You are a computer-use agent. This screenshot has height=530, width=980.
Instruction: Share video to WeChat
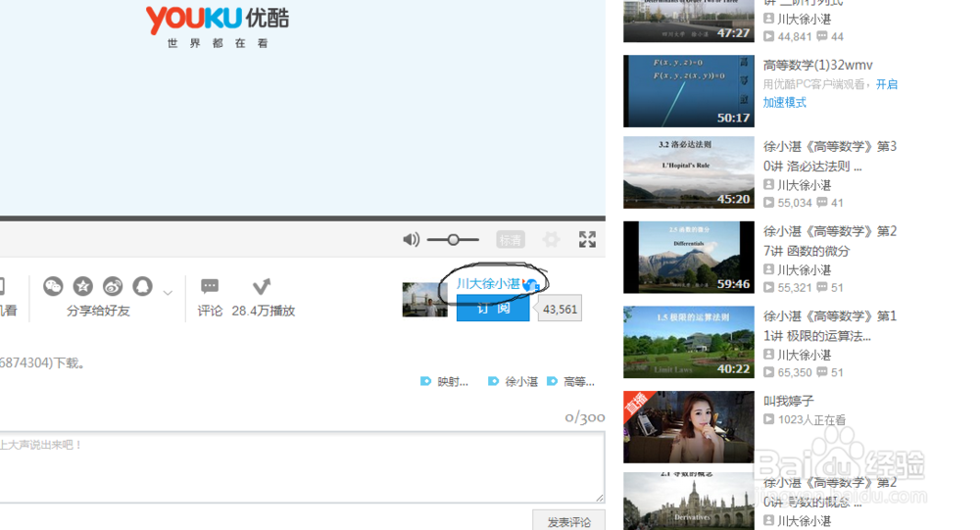click(x=53, y=286)
